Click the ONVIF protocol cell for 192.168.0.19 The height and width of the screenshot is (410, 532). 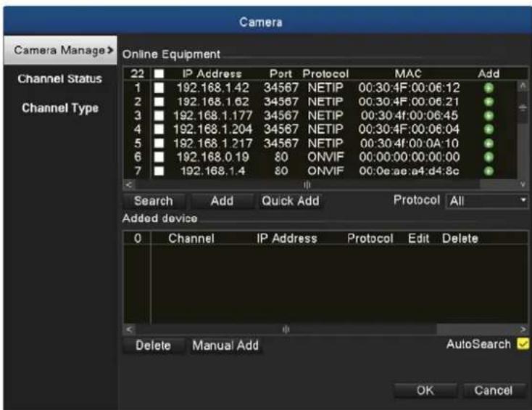point(325,157)
